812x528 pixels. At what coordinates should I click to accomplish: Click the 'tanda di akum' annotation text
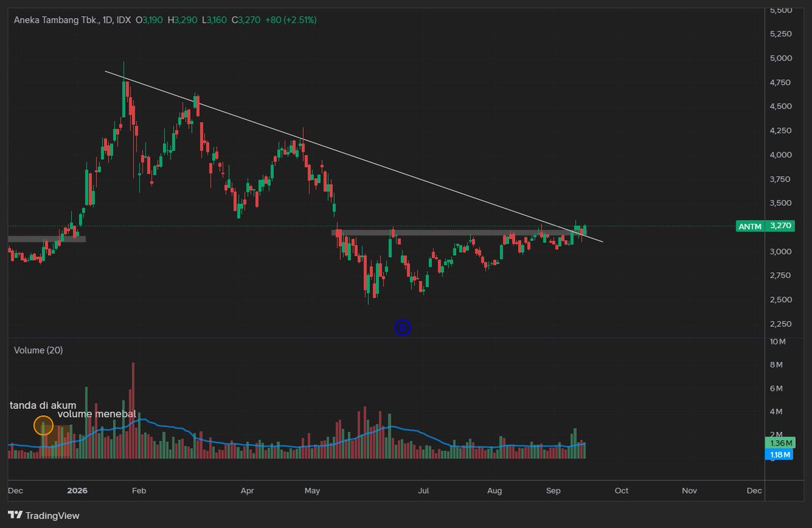[x=43, y=405]
